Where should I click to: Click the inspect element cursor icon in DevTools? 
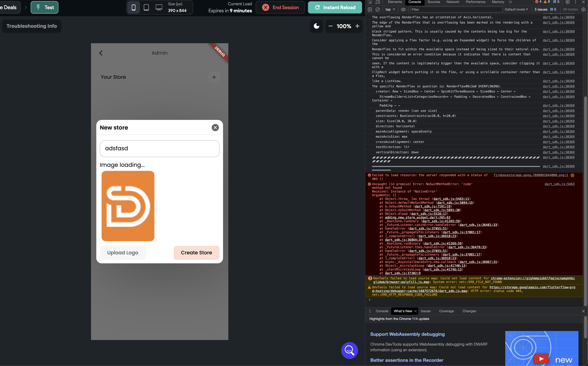pos(370,2)
